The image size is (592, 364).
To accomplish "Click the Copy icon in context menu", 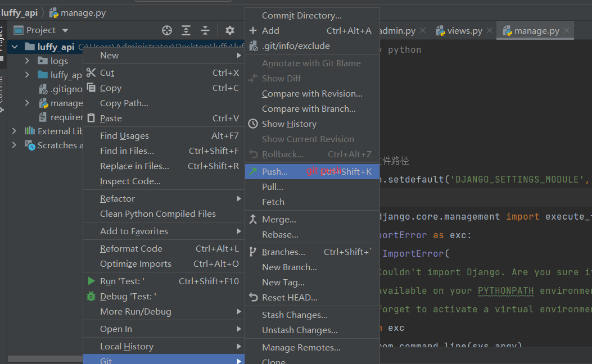I will click(91, 88).
